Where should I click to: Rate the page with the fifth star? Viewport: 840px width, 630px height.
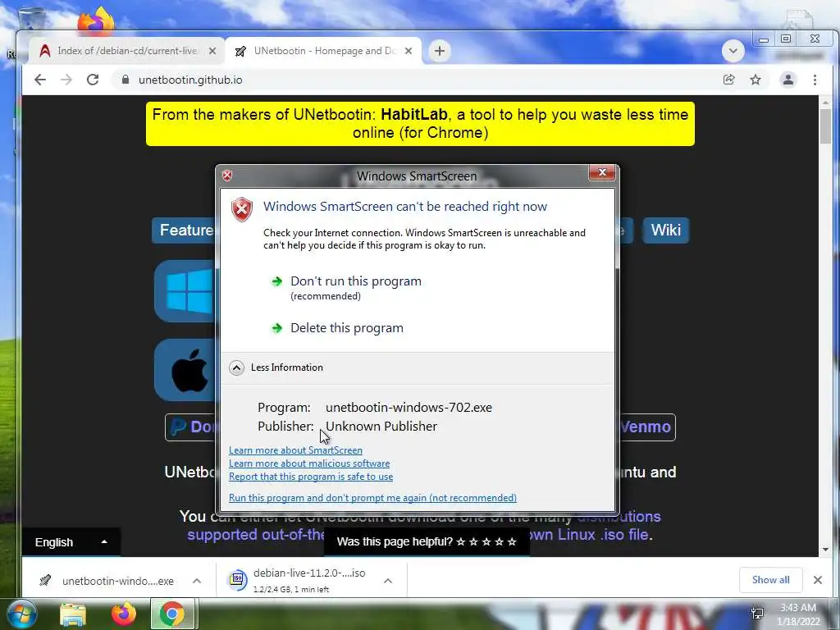click(512, 541)
